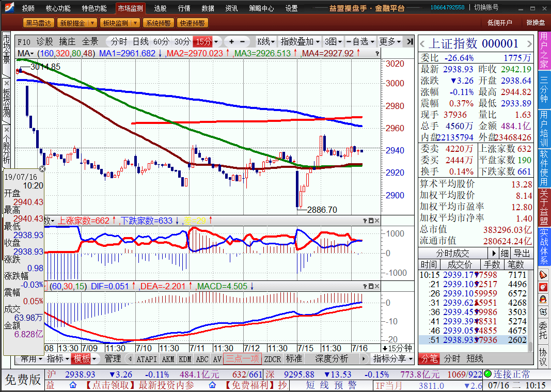Click help icon on MACD indicator panel
The height and width of the screenshot is (392, 551).
(365, 287)
